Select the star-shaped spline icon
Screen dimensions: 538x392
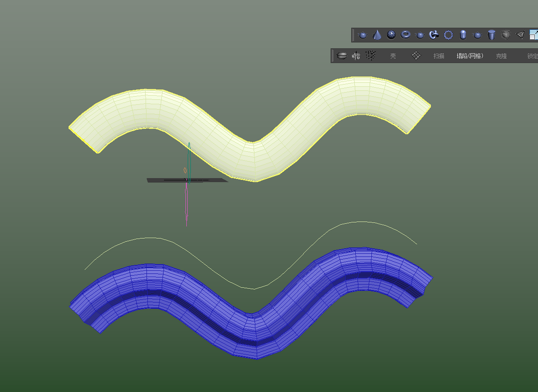[x=447, y=35]
